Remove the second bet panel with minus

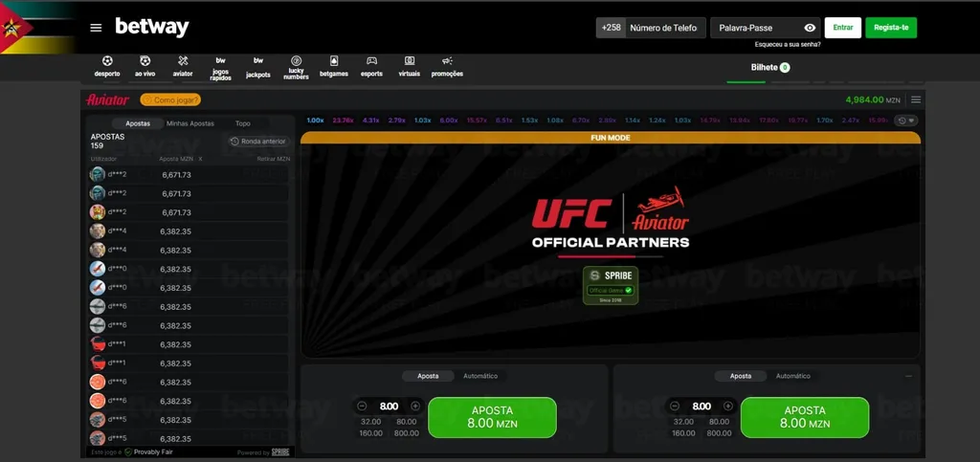click(x=908, y=376)
